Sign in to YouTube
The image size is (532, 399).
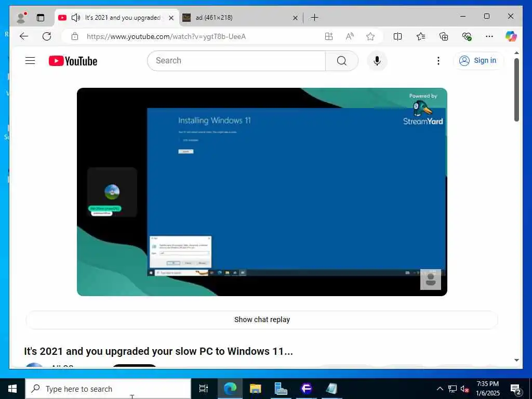point(478,61)
